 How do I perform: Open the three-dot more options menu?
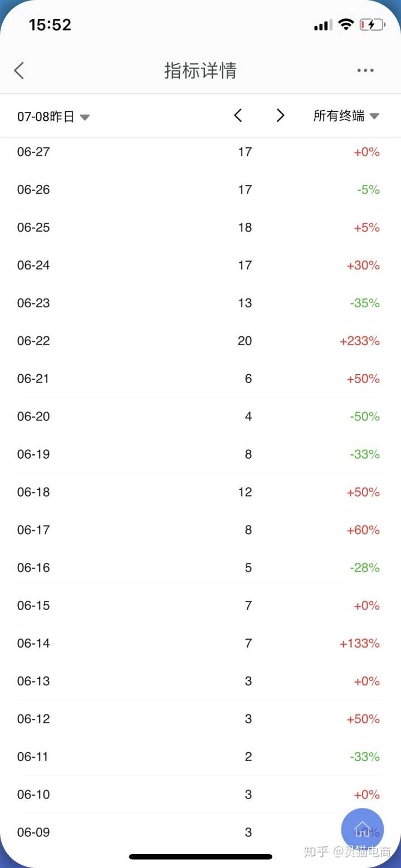click(x=365, y=71)
